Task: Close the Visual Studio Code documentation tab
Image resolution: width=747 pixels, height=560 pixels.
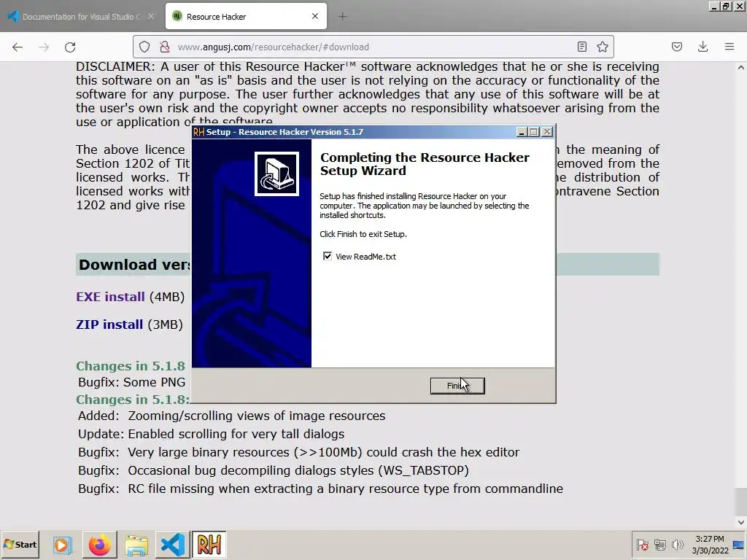Action: [150, 16]
